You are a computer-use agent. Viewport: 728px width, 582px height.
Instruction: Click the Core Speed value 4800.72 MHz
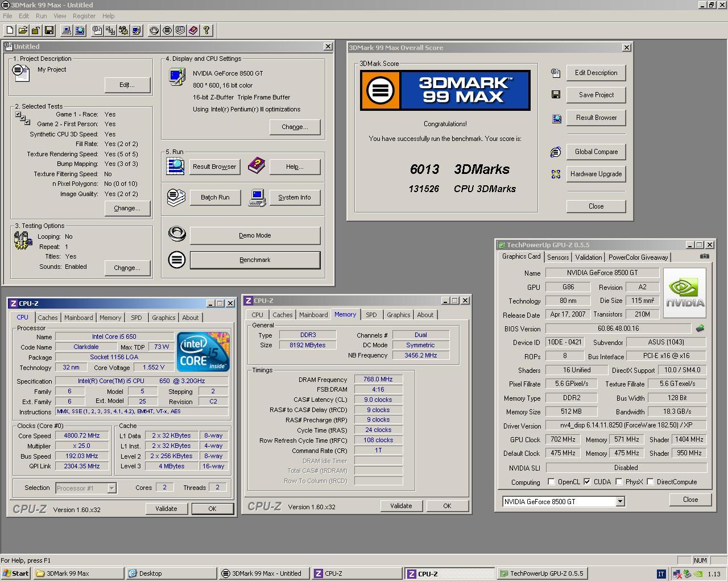82,435
